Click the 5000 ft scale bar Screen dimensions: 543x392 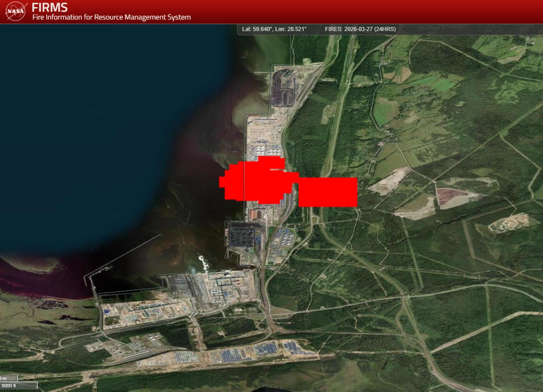point(18,386)
